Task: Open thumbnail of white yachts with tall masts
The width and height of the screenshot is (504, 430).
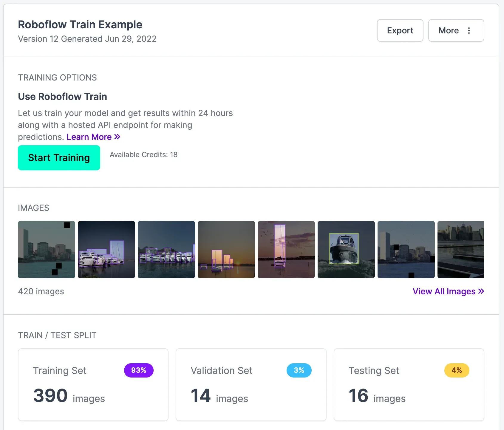Action: (x=106, y=250)
